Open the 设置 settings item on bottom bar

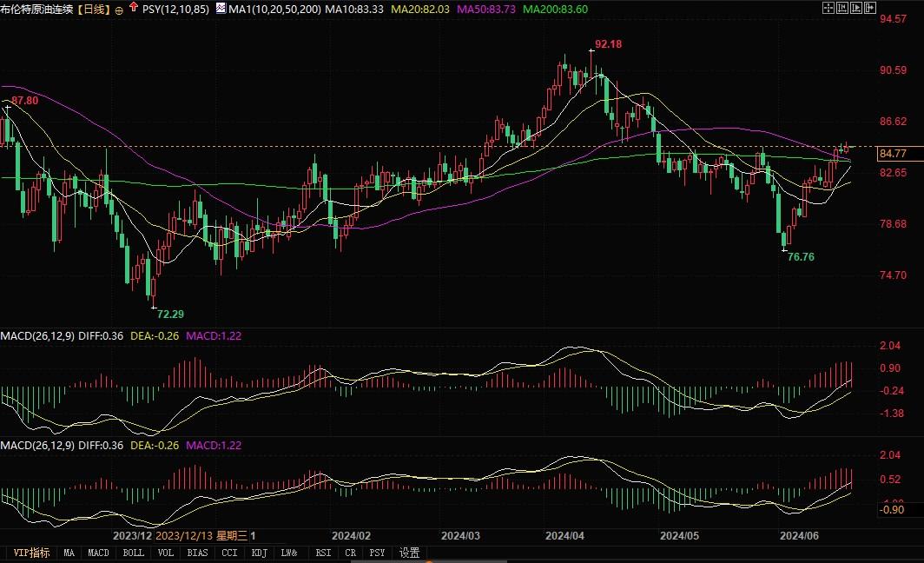(x=408, y=553)
